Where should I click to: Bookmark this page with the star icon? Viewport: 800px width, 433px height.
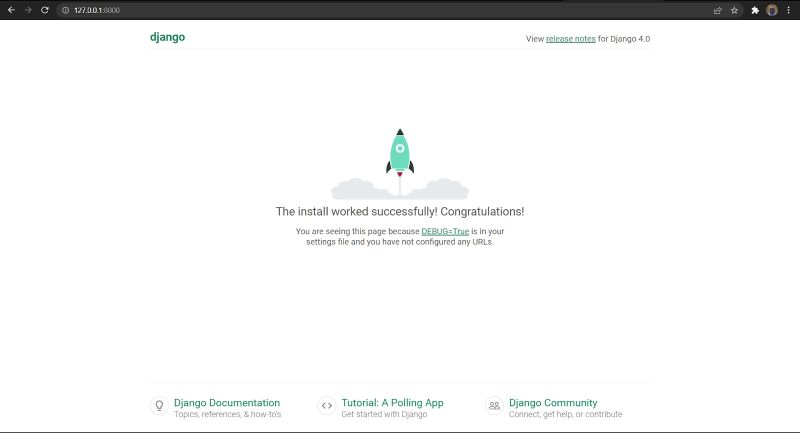coord(734,10)
